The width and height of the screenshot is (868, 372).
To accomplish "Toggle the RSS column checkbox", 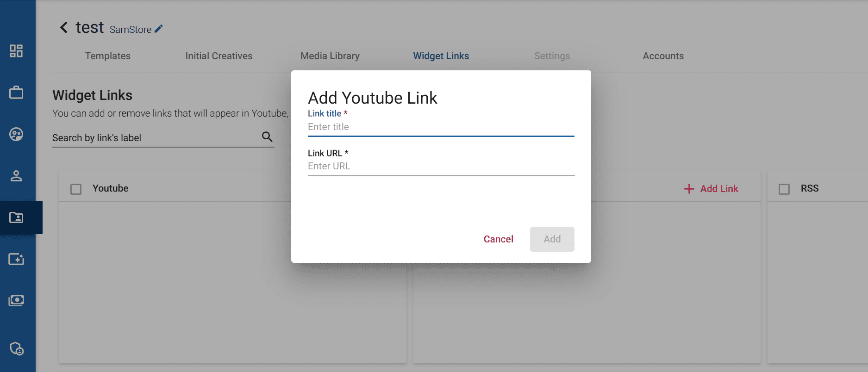I will (x=784, y=189).
